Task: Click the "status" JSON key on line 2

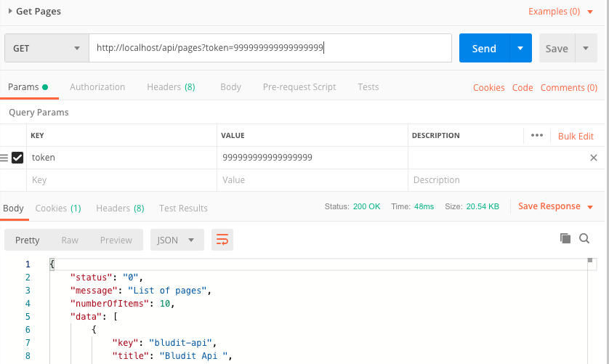Action: [91, 278]
